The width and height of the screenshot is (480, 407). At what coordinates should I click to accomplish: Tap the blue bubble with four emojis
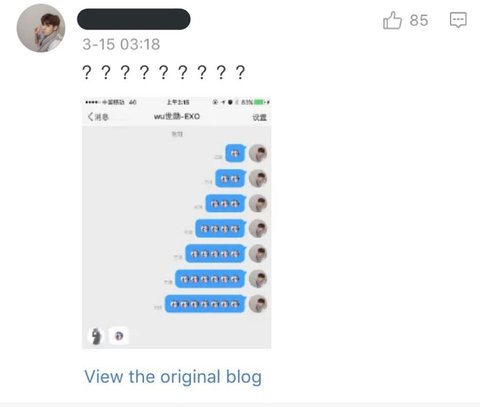click(x=220, y=229)
